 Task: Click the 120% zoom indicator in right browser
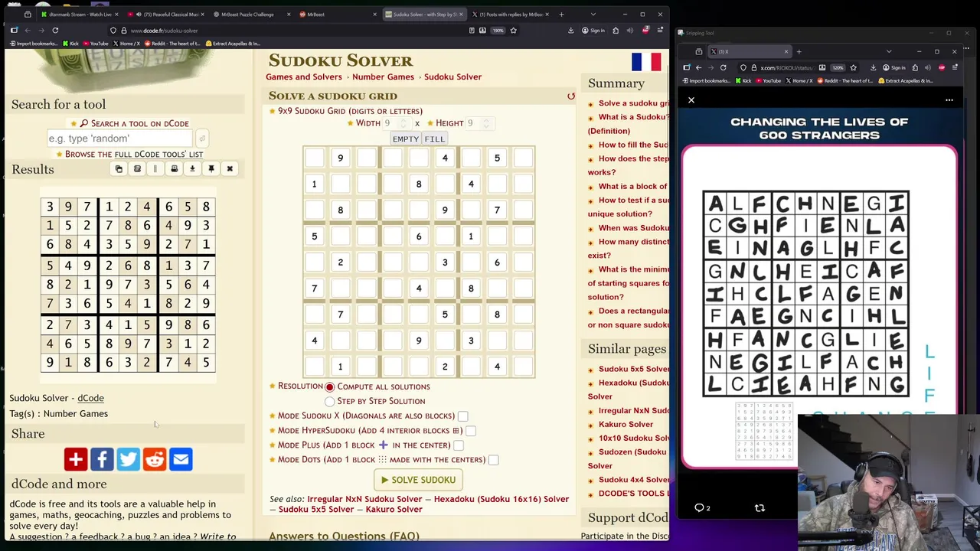pos(838,67)
